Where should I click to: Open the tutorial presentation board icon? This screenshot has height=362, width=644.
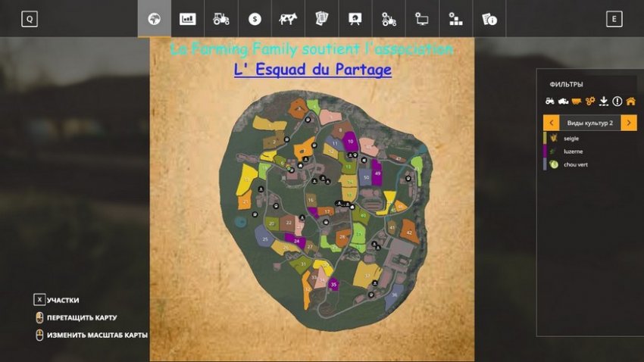coord(355,19)
